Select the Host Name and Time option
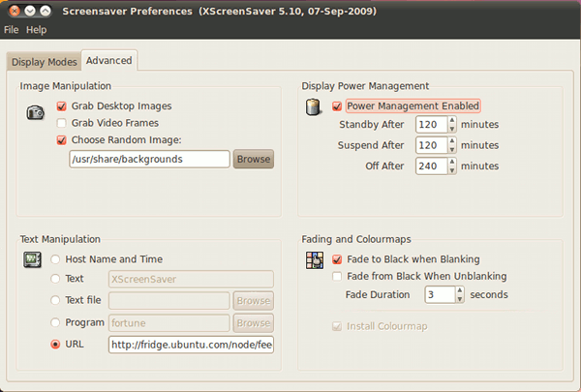The width and height of the screenshot is (581, 392). click(56, 259)
